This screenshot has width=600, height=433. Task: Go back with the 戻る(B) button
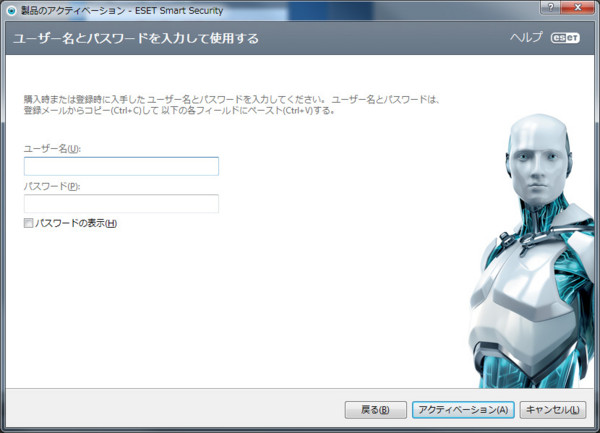[375, 410]
